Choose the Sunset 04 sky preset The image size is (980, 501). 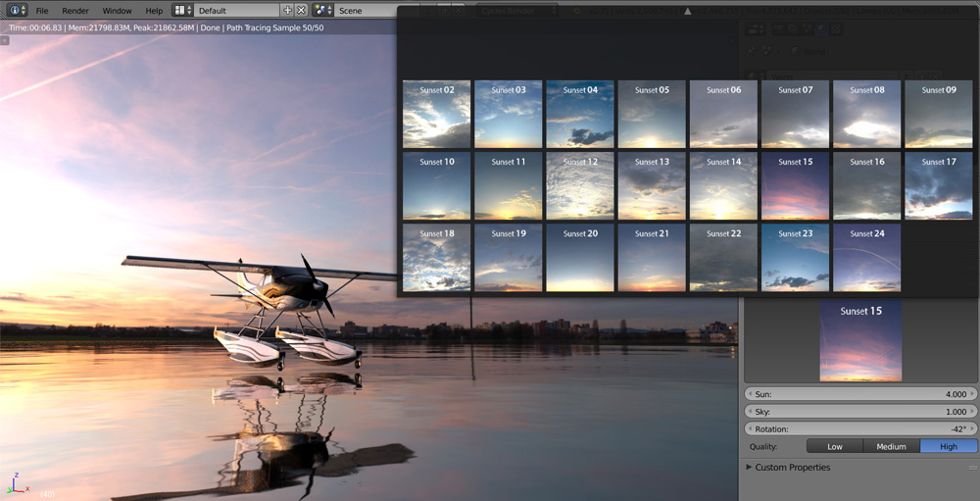580,114
